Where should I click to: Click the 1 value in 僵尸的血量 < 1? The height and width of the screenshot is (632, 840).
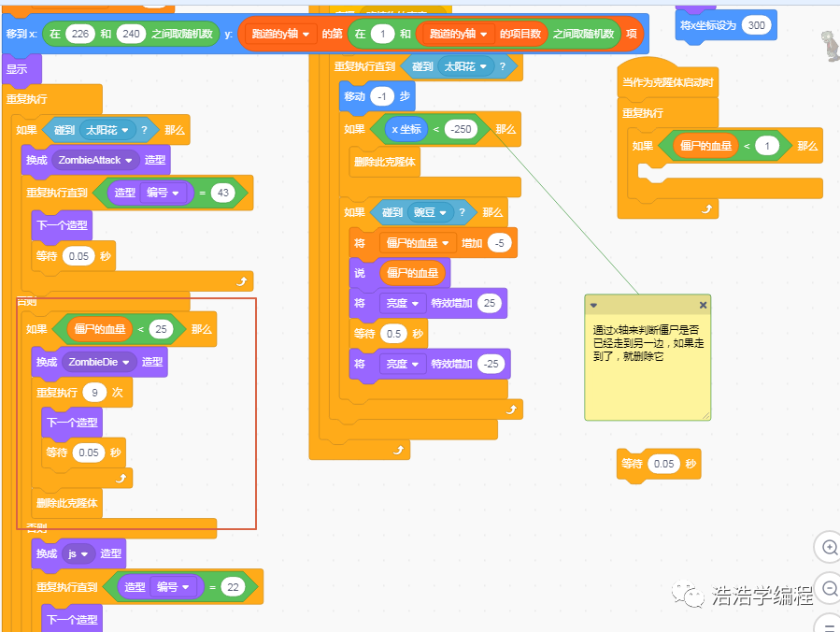767,146
